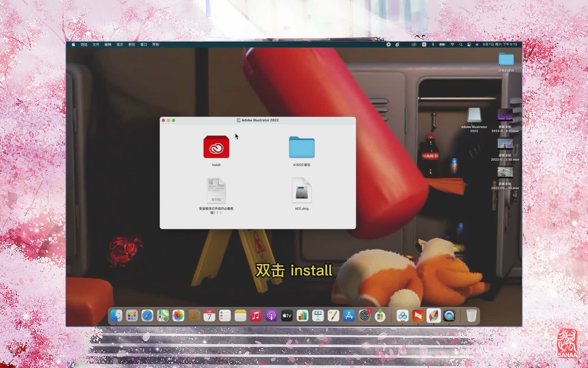The width and height of the screenshot is (588, 368).
Task: Open Photos app in the dock
Action: [178, 316]
